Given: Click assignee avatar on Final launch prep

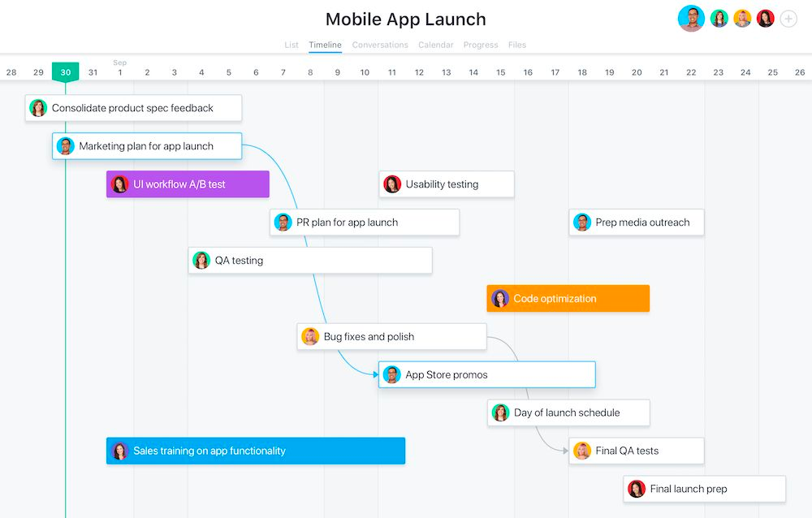Looking at the screenshot, I should point(637,489).
